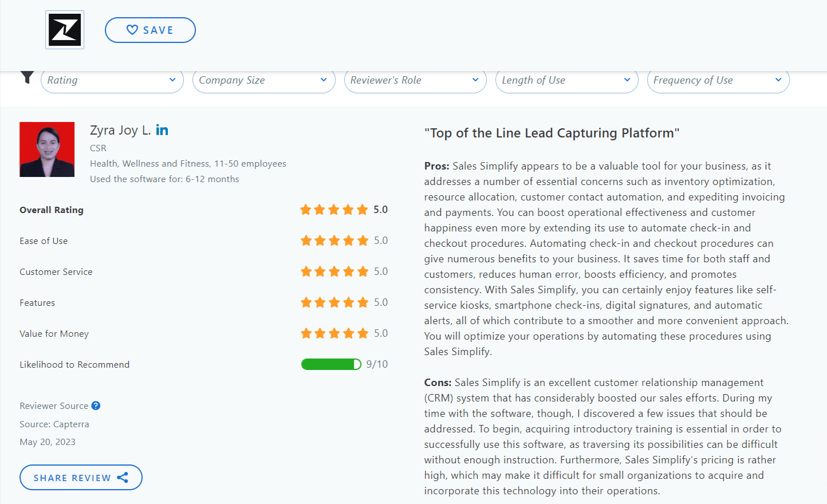Image resolution: width=827 pixels, height=504 pixels.
Task: Save this review with the Save button
Action: (150, 30)
